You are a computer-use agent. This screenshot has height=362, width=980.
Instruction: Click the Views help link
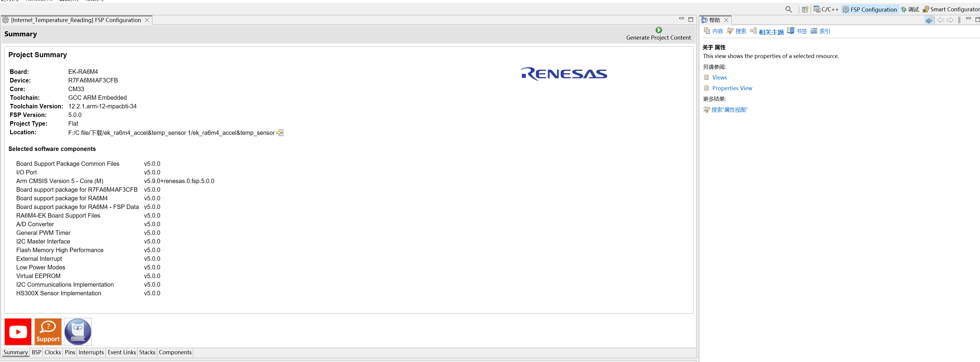coord(719,78)
